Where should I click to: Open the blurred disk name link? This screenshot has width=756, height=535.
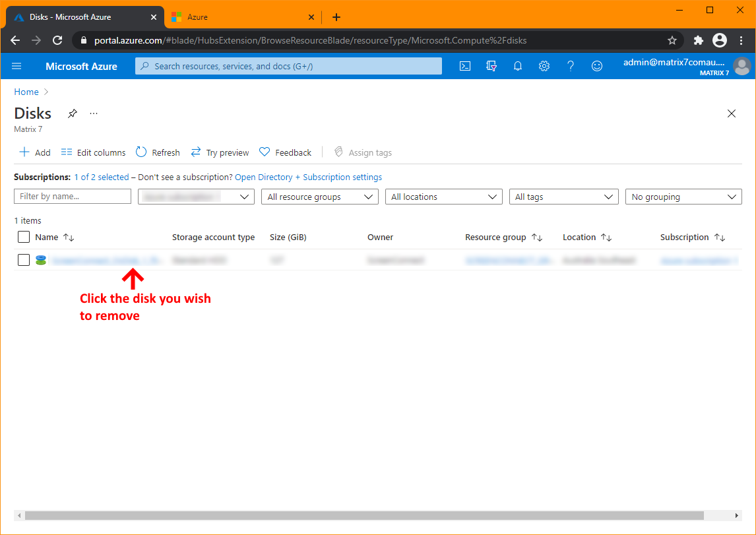click(107, 261)
